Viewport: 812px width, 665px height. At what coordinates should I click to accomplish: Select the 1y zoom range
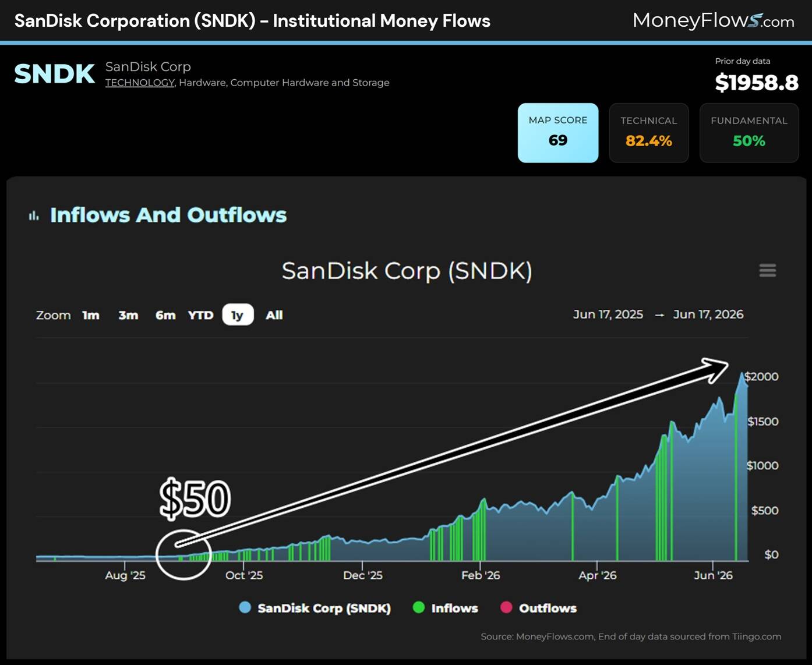238,314
